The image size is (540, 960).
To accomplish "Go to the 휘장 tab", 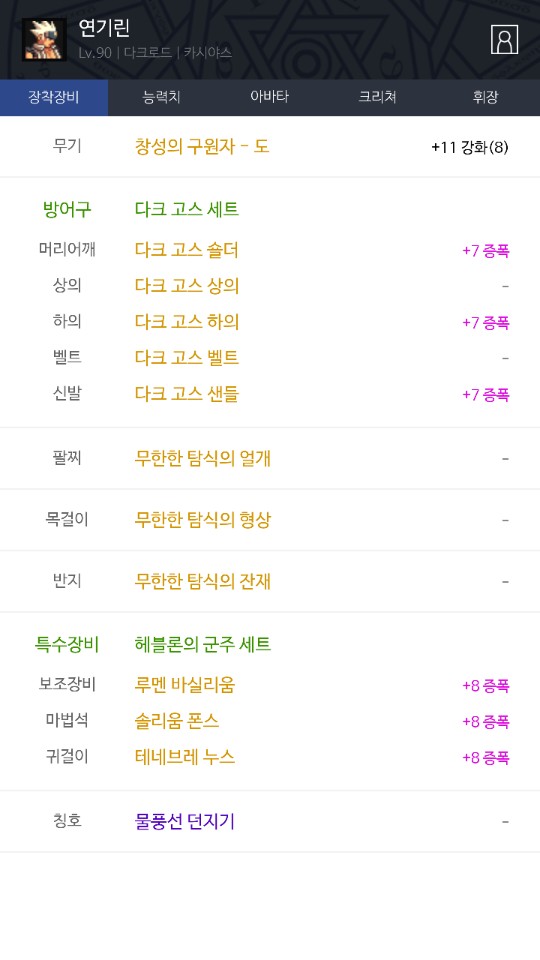I will tap(486, 97).
